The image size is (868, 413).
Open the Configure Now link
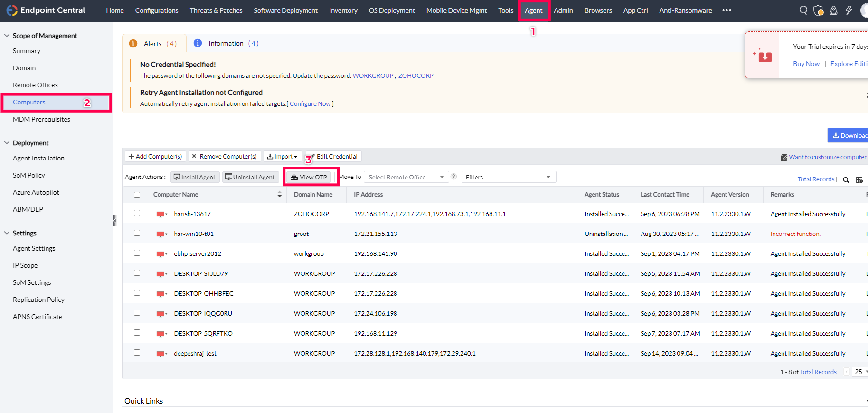click(x=310, y=104)
